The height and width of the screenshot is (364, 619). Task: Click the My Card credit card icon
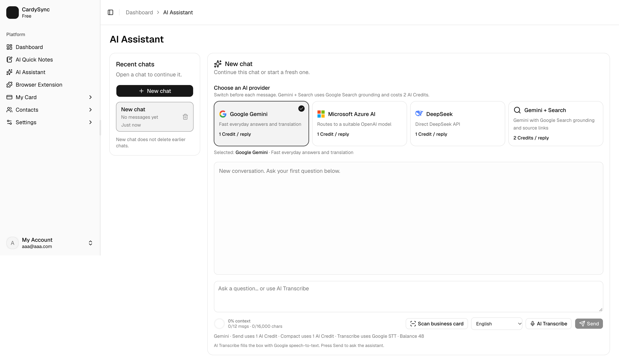(9, 97)
